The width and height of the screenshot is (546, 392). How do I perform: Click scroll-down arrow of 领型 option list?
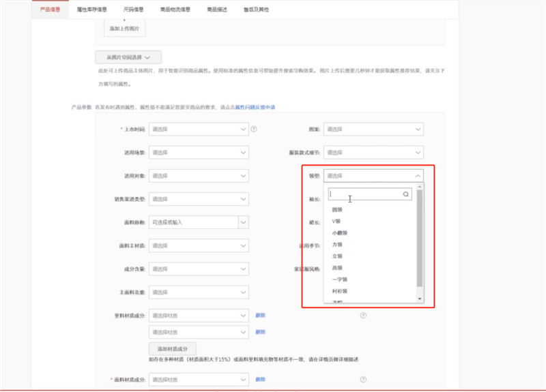(x=420, y=299)
